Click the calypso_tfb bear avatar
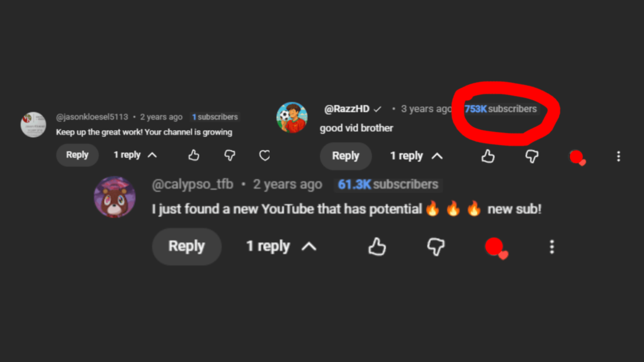 (x=114, y=197)
